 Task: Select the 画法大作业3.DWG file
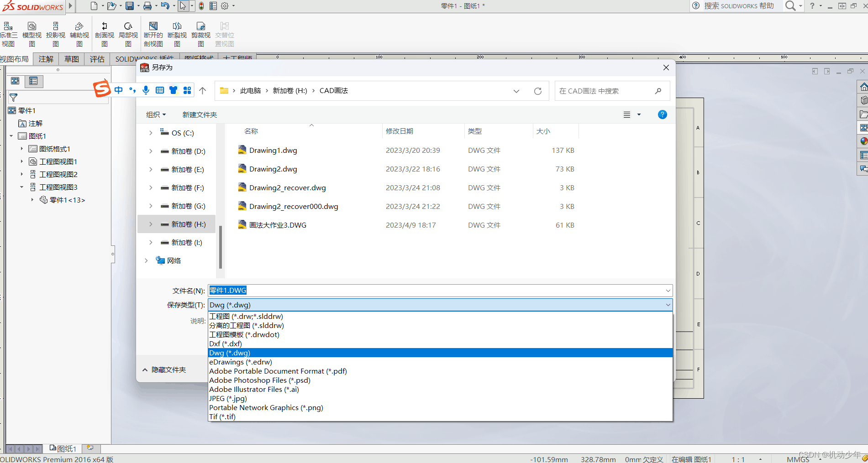278,225
